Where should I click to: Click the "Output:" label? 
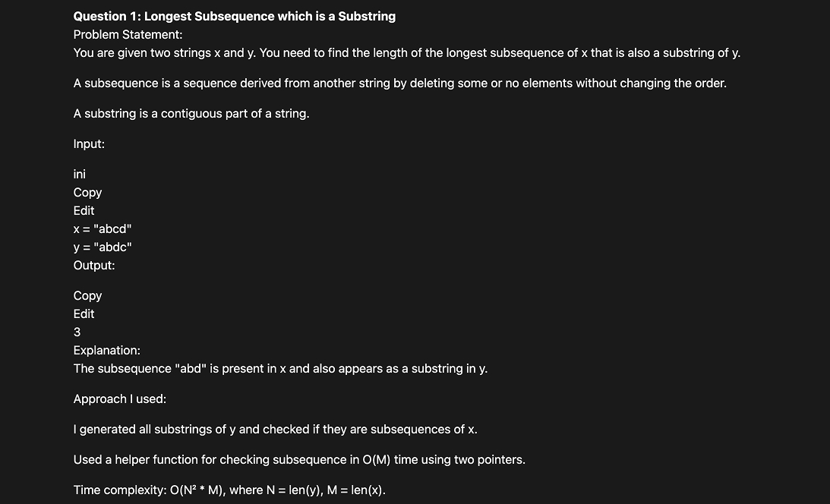click(93, 266)
